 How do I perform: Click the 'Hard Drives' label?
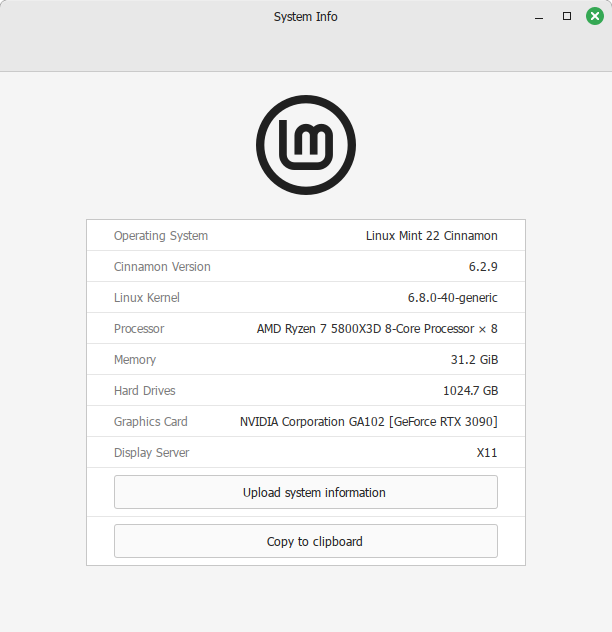[145, 391]
